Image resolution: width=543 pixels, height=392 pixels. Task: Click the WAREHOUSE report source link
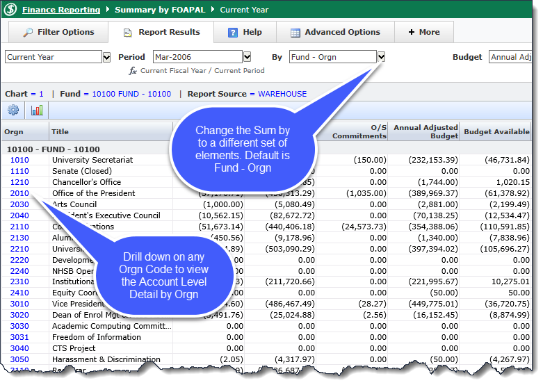coord(282,94)
